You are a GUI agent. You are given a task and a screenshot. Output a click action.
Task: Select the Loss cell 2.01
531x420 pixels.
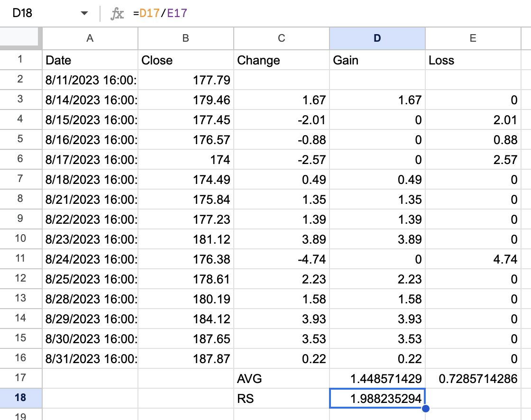point(473,119)
